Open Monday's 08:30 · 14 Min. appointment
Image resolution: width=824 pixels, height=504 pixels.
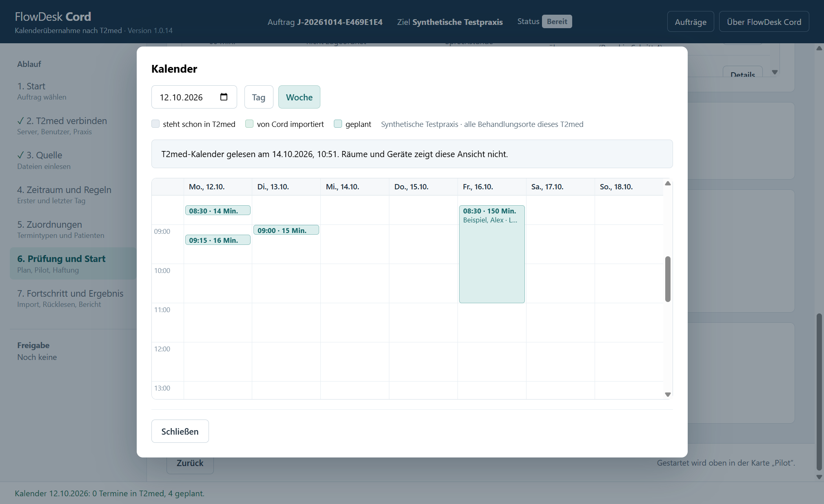tap(218, 211)
